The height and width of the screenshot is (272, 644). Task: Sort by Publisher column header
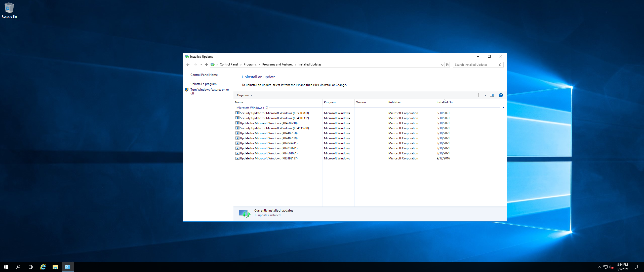tap(411, 102)
